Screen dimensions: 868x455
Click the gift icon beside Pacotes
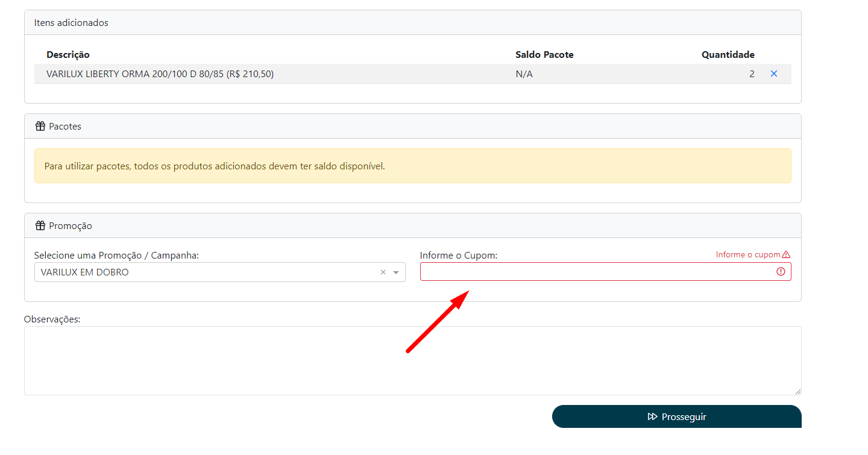tap(40, 126)
